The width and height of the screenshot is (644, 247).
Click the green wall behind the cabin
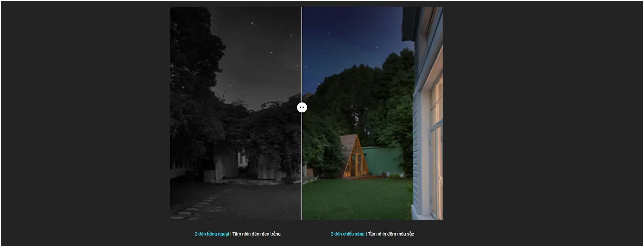click(x=382, y=161)
